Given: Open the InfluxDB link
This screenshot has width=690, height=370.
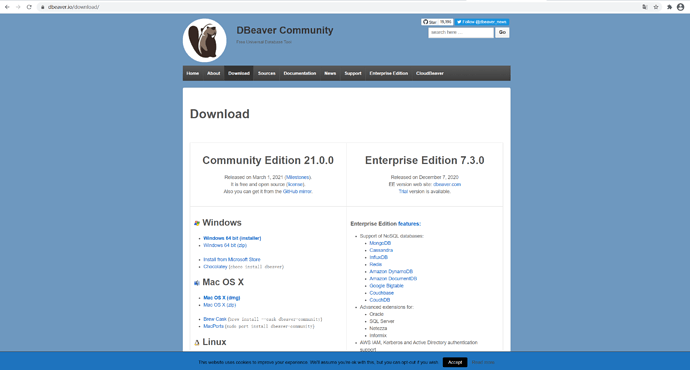Looking at the screenshot, I should [x=378, y=257].
